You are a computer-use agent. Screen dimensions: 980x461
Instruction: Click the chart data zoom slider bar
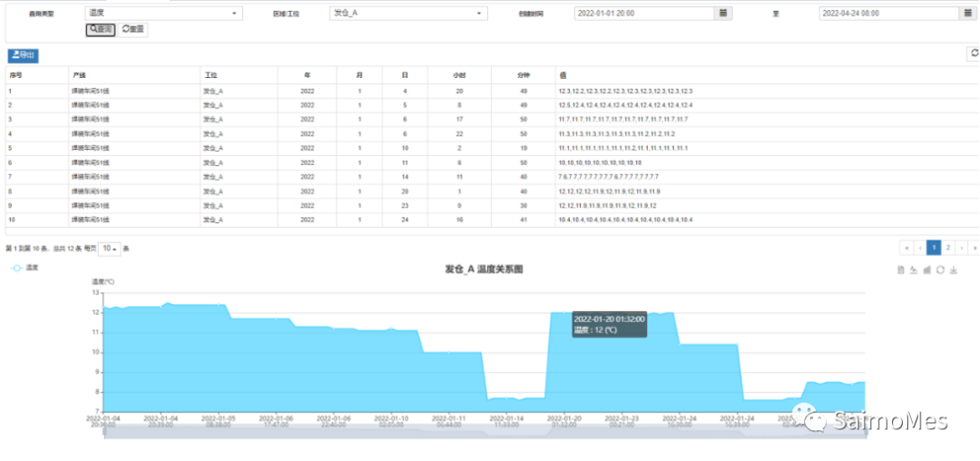tap(485, 433)
